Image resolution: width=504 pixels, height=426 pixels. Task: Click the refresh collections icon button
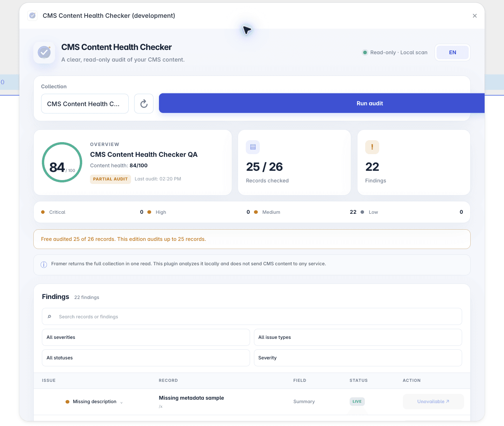tap(144, 103)
